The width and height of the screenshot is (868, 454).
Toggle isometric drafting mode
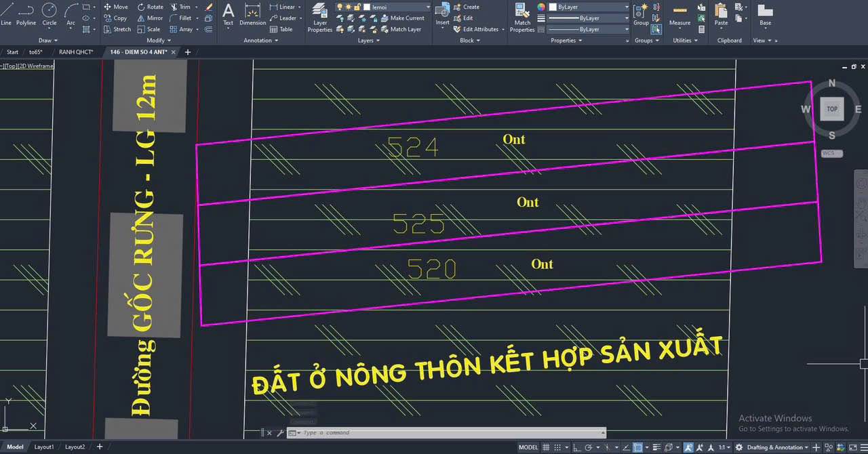point(625,447)
